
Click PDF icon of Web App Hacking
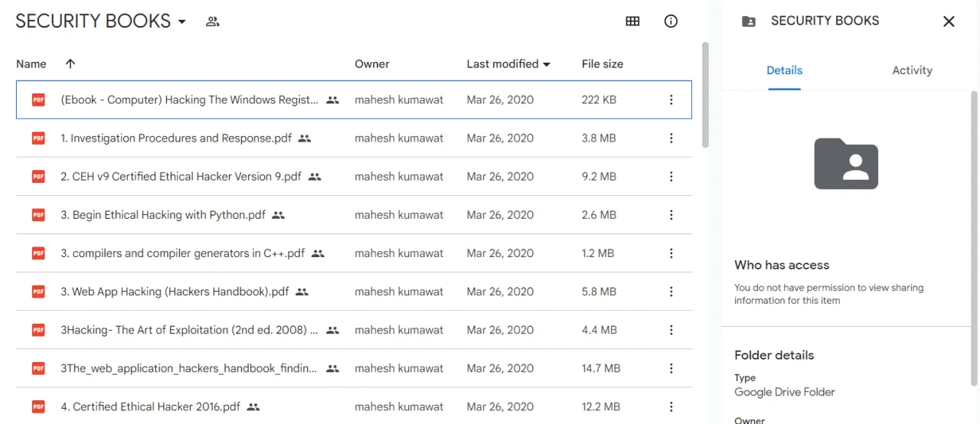[38, 292]
